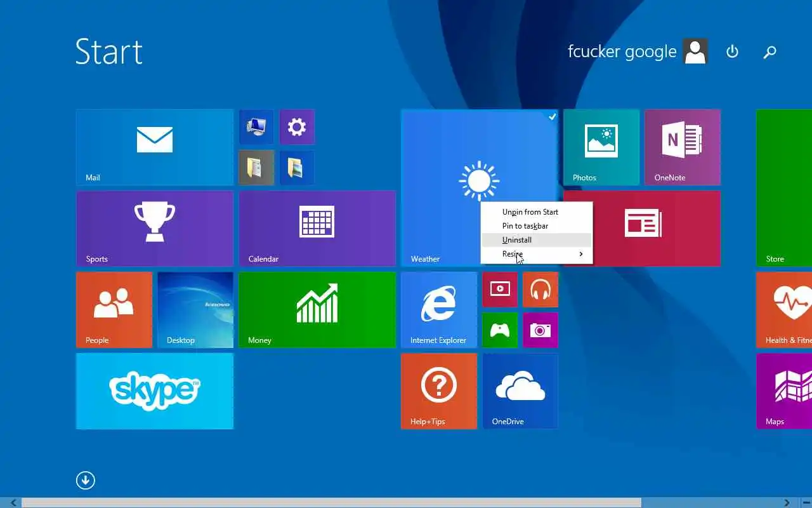
Task: Open the red News tile
Action: point(657,229)
